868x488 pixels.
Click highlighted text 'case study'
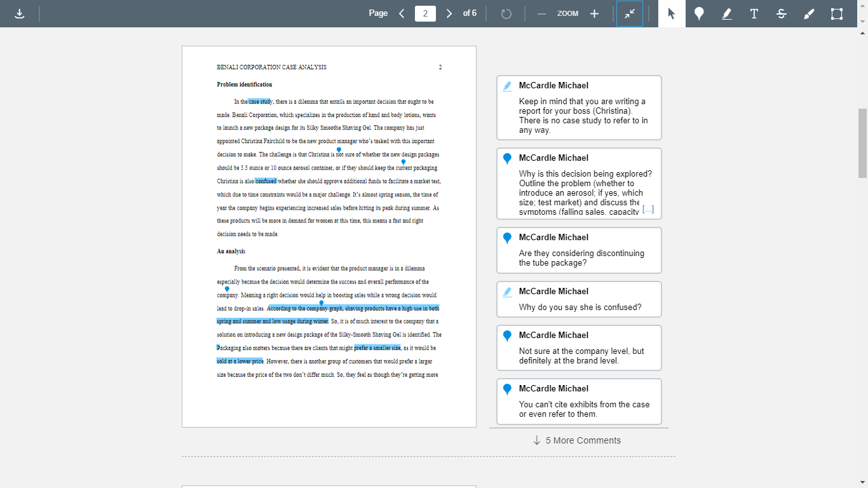coord(261,102)
